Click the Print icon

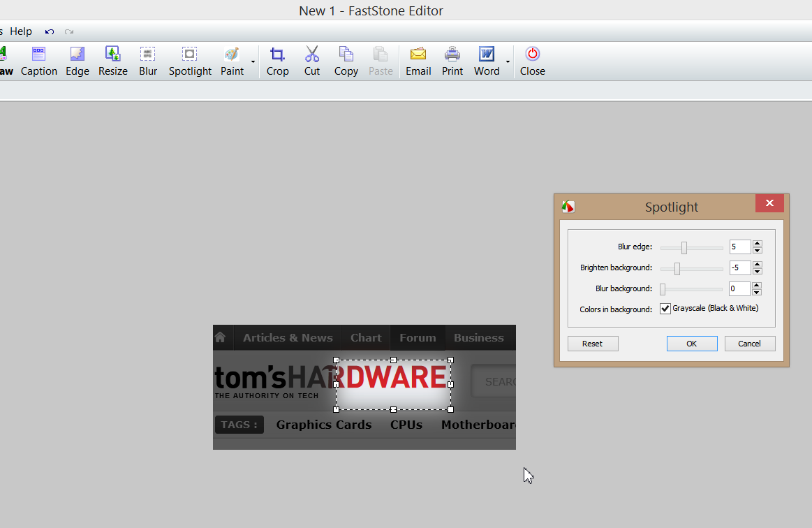pos(452,54)
